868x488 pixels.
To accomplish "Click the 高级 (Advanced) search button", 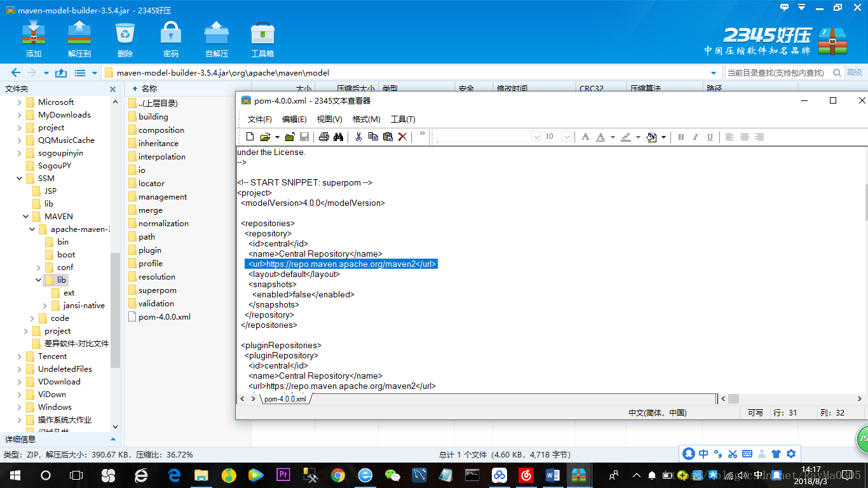I will point(855,72).
